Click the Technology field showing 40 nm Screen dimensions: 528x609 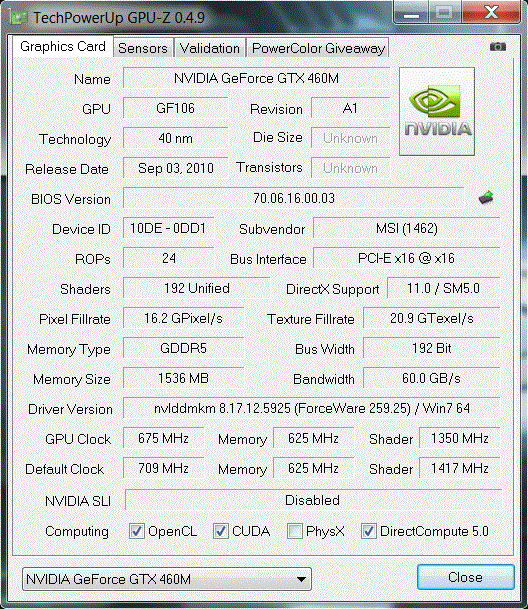(175, 138)
